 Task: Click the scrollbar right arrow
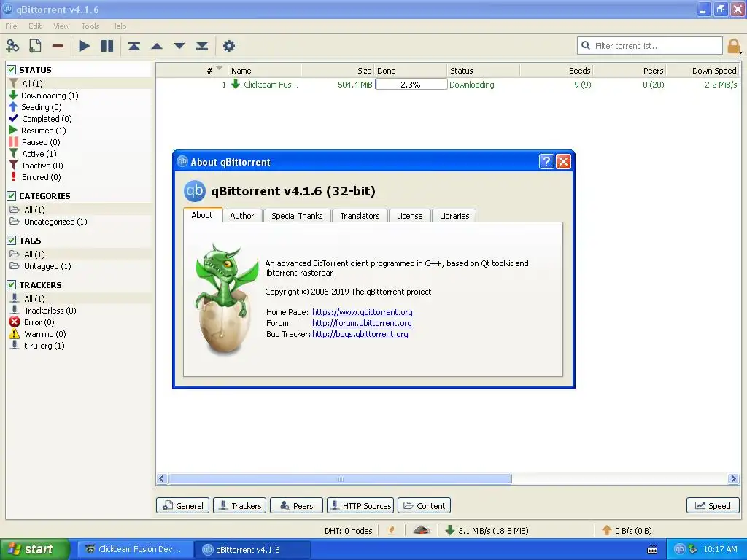pos(733,479)
